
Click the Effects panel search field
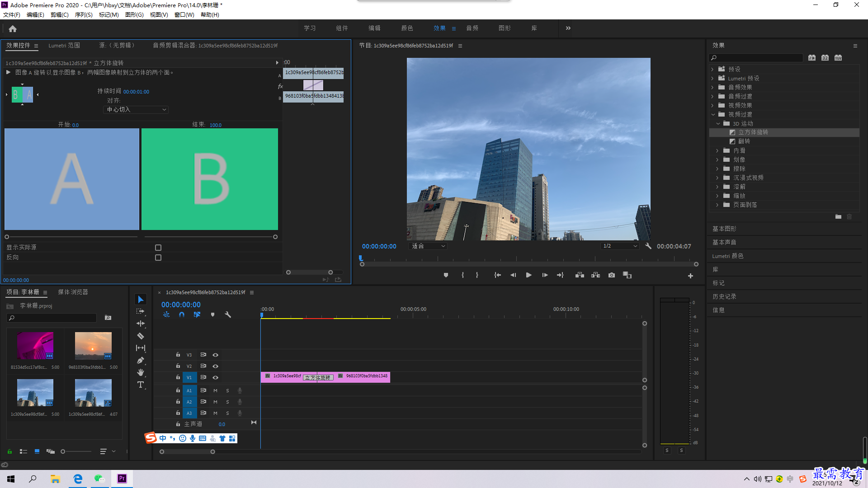756,58
